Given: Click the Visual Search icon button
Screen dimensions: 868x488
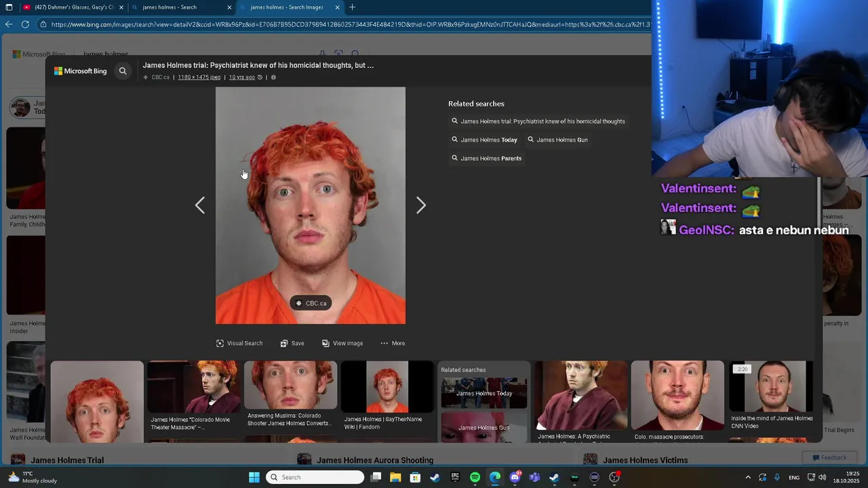Looking at the screenshot, I should [x=239, y=343].
